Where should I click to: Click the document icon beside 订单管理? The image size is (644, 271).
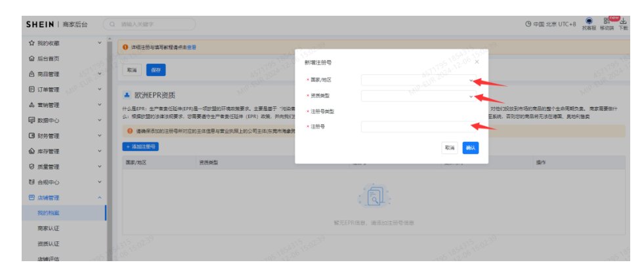tap(32, 89)
